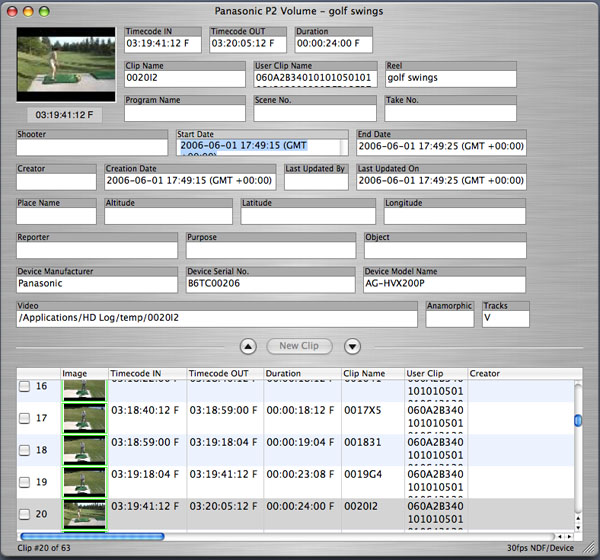Select thumbnail of clip 17

(x=84, y=418)
